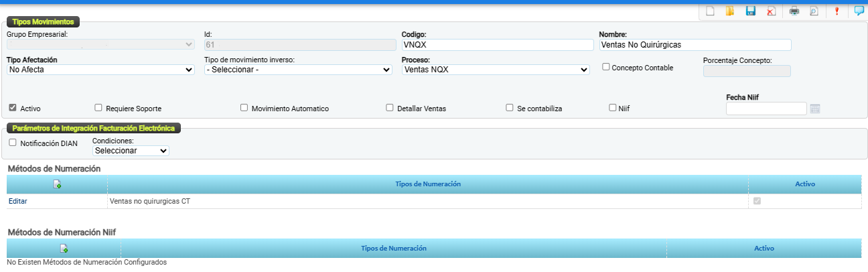Image resolution: width=868 pixels, height=272 pixels.
Task: Save record with the floppy disk icon
Action: click(751, 11)
